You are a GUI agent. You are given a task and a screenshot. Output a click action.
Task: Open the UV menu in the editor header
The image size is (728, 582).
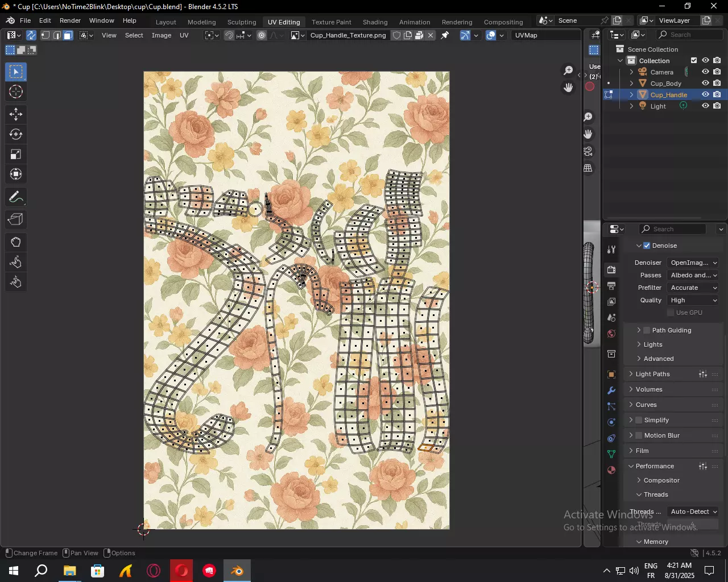coord(184,35)
